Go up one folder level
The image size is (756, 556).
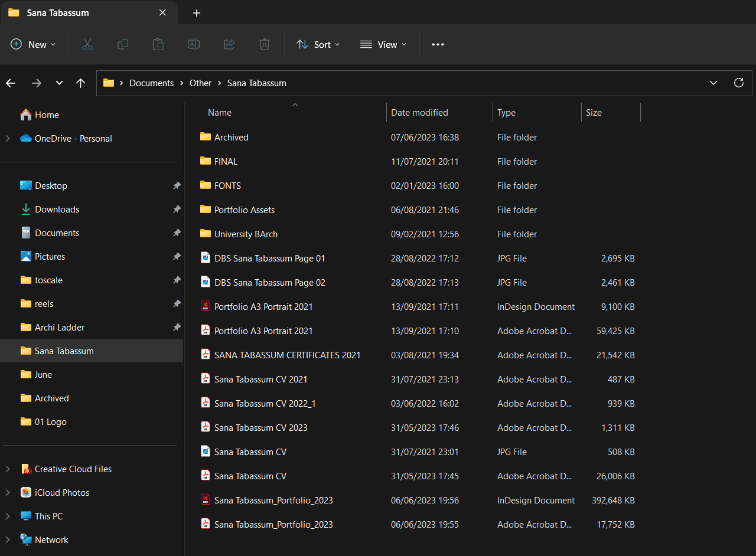[81, 83]
